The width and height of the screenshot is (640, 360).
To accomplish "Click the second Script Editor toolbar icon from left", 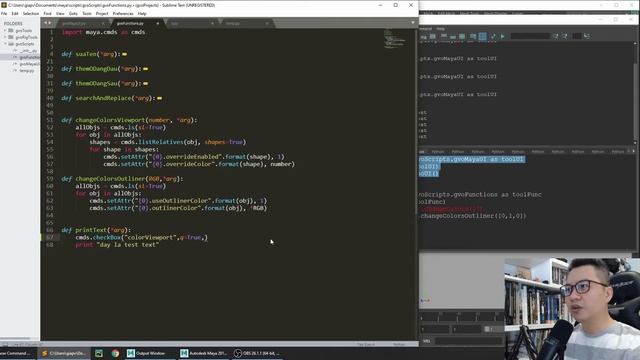I will [433, 36].
